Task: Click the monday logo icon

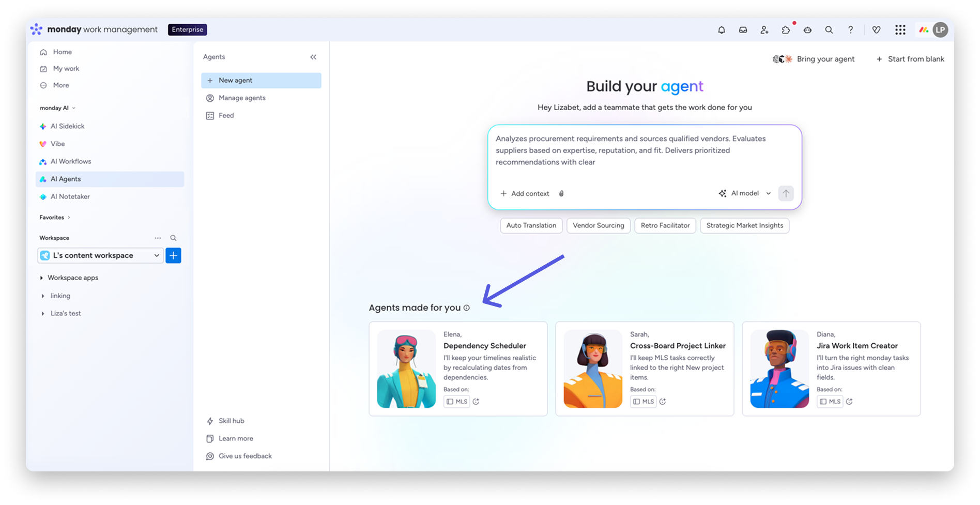Action: pos(37,29)
